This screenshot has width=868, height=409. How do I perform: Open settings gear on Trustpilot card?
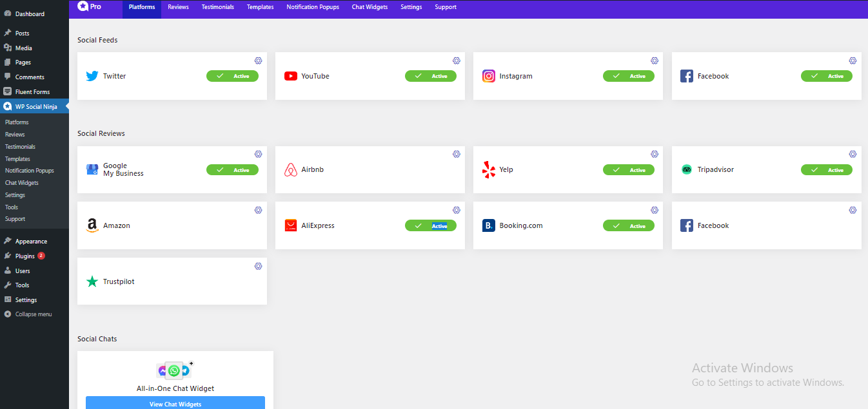point(258,266)
